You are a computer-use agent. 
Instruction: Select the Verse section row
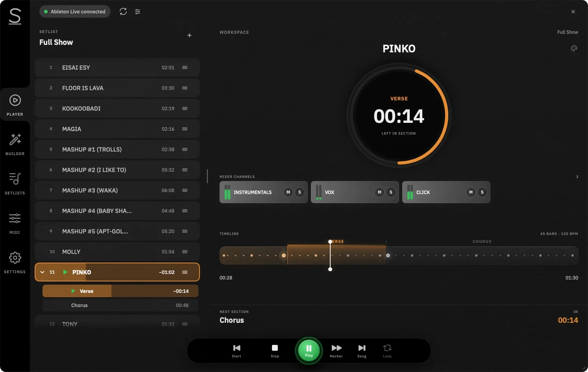click(120, 291)
